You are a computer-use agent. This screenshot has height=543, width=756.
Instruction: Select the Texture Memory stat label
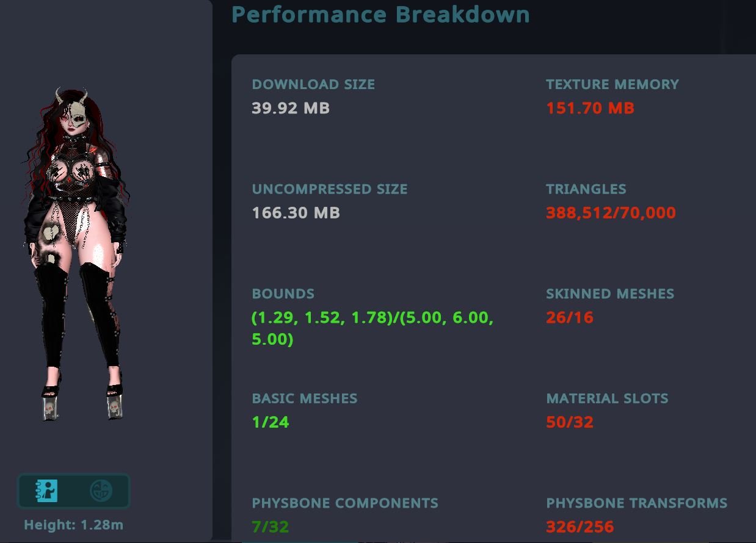click(612, 84)
